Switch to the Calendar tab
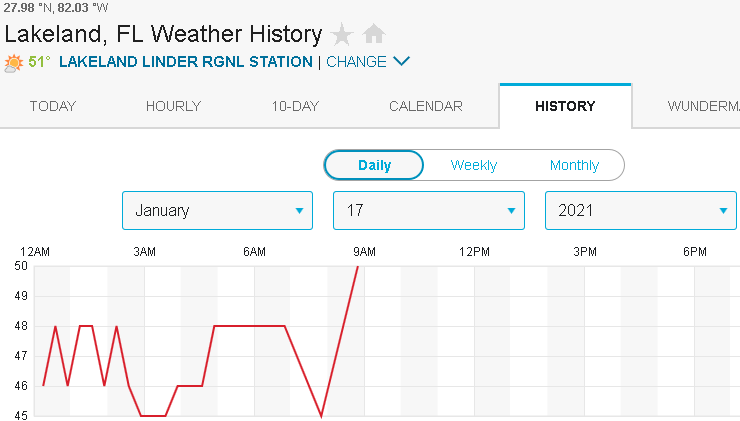Viewport: 740px width, 421px height. pos(426,106)
